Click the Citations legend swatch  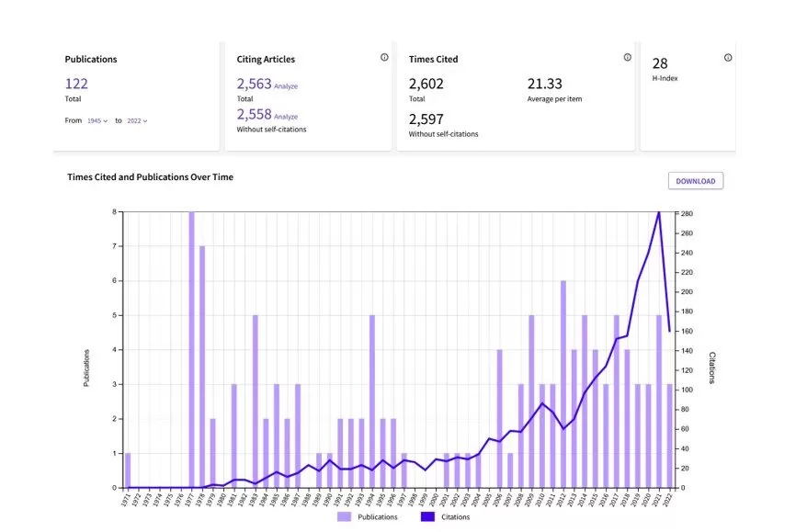point(429,517)
